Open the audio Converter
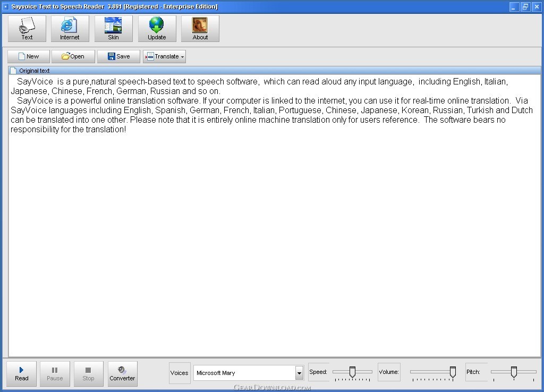Image resolution: width=544 pixels, height=392 pixels. [123, 373]
